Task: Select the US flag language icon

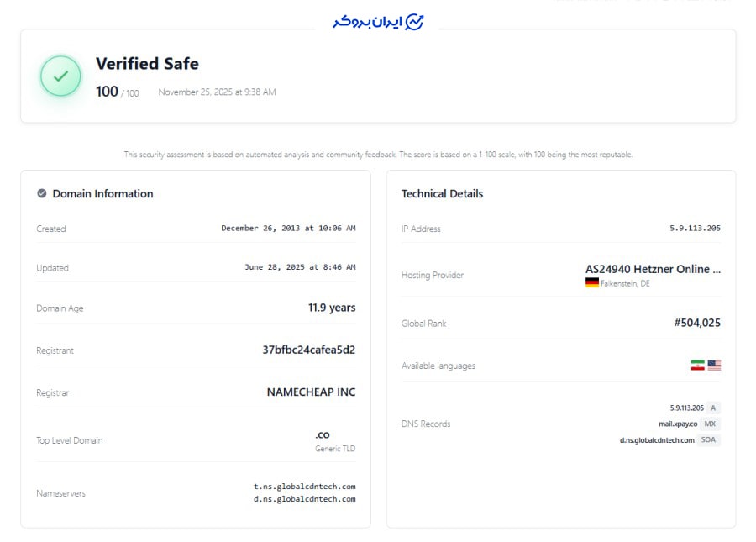Action: pyautogui.click(x=714, y=366)
